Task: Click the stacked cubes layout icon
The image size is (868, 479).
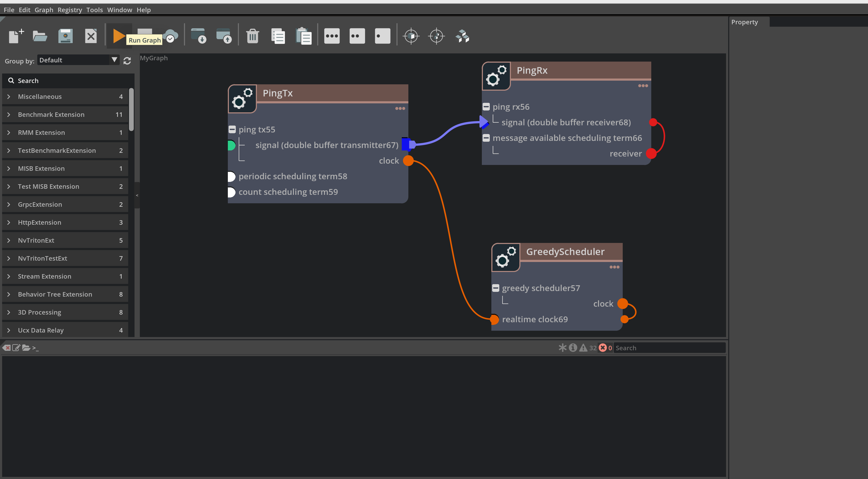Action: click(x=462, y=36)
